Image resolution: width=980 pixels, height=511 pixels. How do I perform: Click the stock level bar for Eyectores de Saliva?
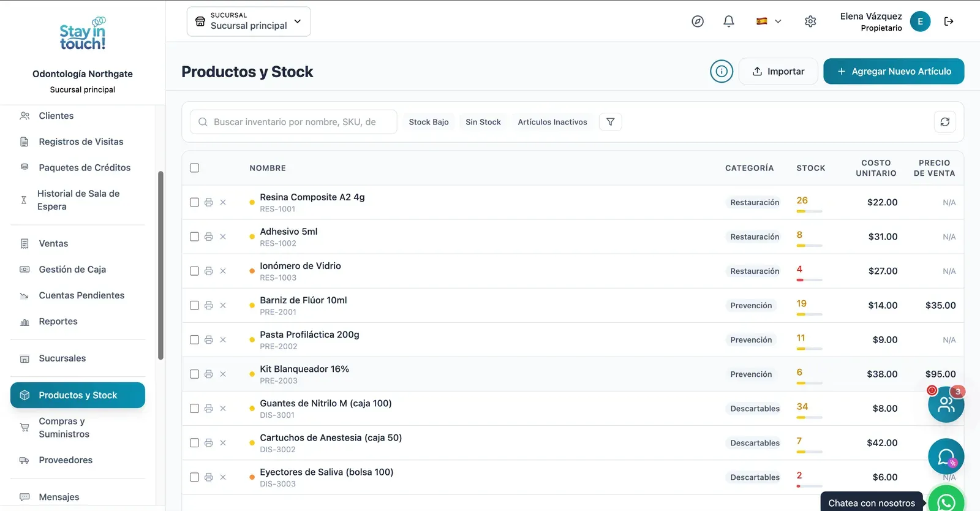pos(809,486)
